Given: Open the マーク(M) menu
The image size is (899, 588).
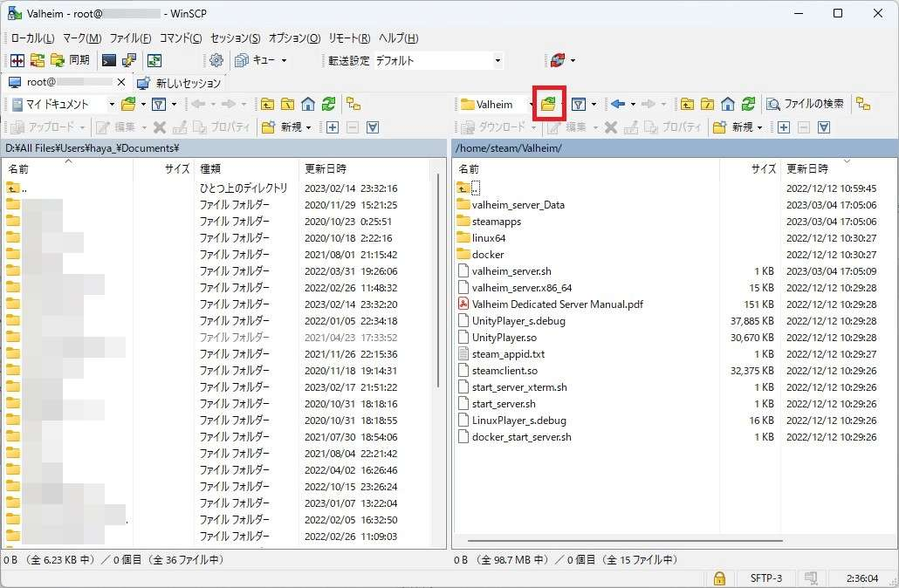Looking at the screenshot, I should point(82,38).
